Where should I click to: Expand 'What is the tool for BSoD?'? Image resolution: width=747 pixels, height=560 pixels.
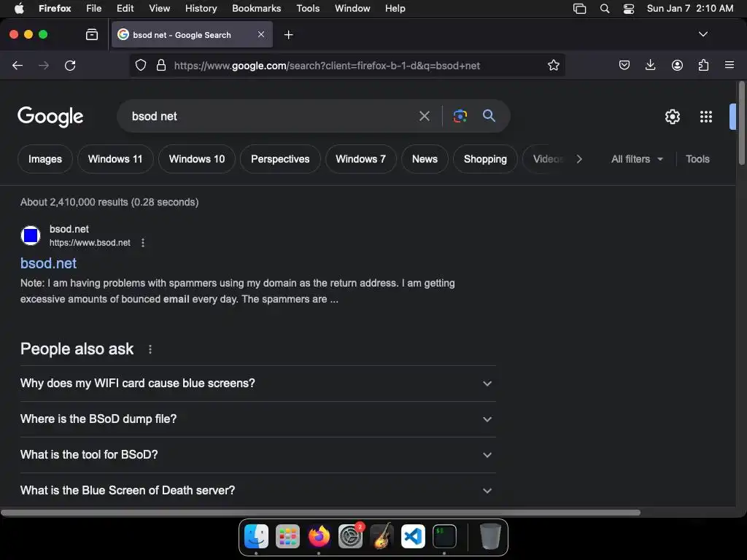coord(258,455)
